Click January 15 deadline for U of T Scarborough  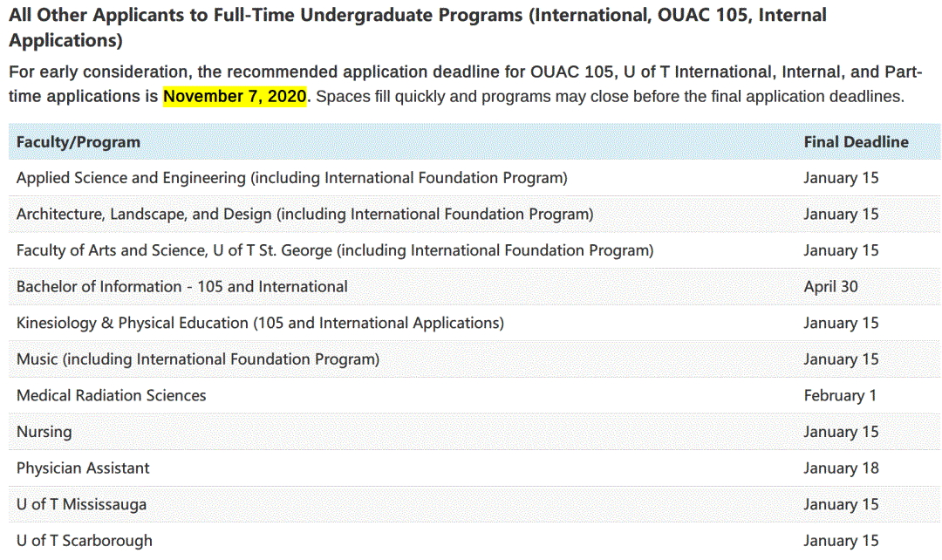click(841, 541)
